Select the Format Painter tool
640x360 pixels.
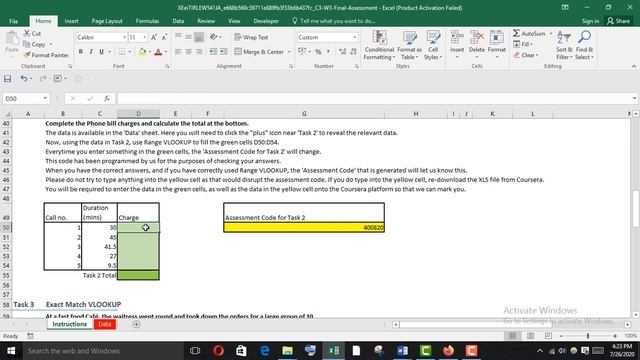pyautogui.click(x=45, y=55)
